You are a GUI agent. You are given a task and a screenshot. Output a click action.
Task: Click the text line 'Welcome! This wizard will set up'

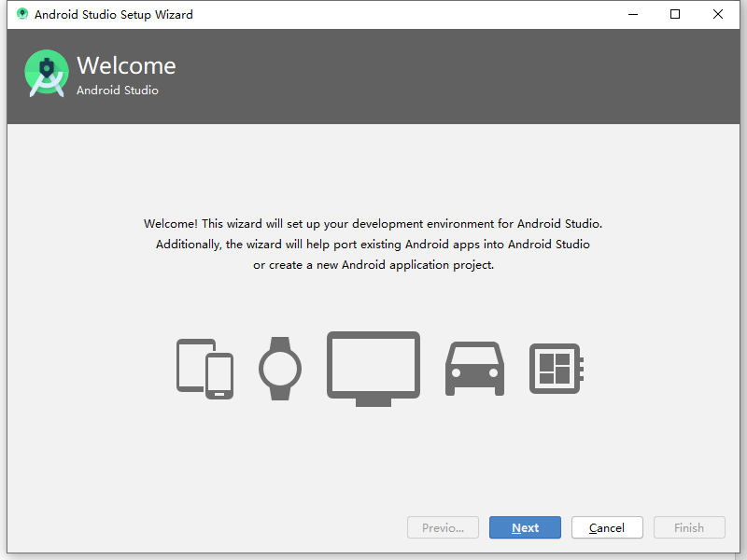pyautogui.click(x=373, y=224)
